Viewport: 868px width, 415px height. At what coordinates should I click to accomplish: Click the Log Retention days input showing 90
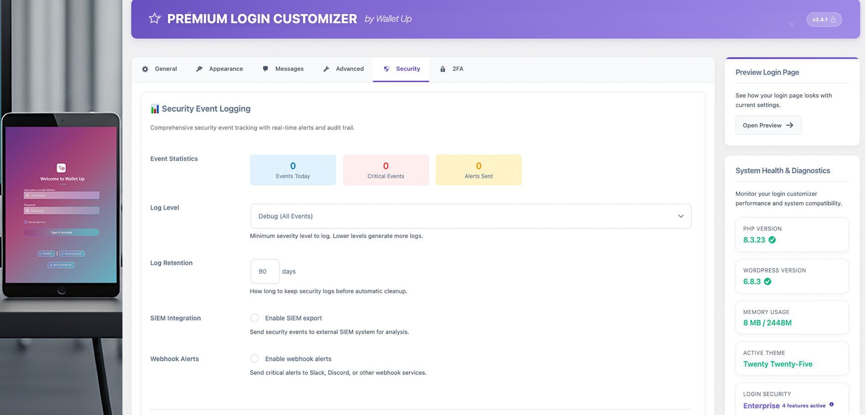pos(265,271)
